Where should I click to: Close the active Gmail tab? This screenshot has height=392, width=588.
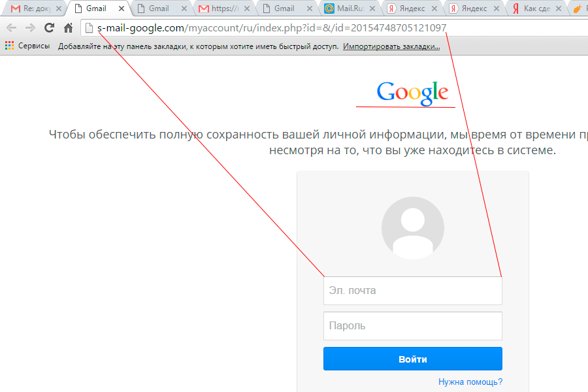point(121,9)
